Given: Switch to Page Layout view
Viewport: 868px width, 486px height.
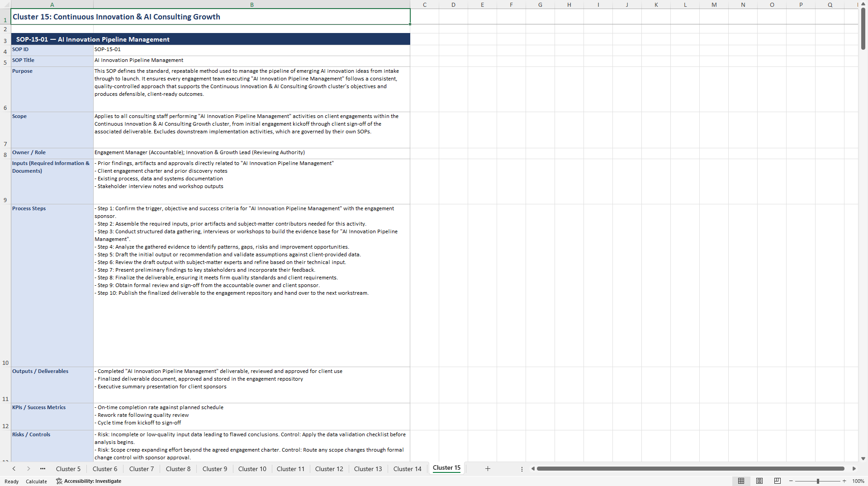Looking at the screenshot, I should pos(759,481).
